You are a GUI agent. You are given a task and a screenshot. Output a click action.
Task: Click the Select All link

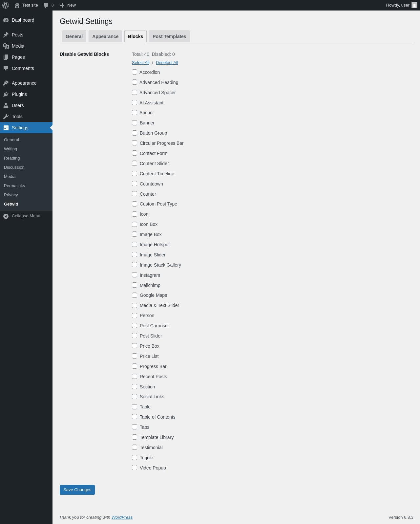140,63
